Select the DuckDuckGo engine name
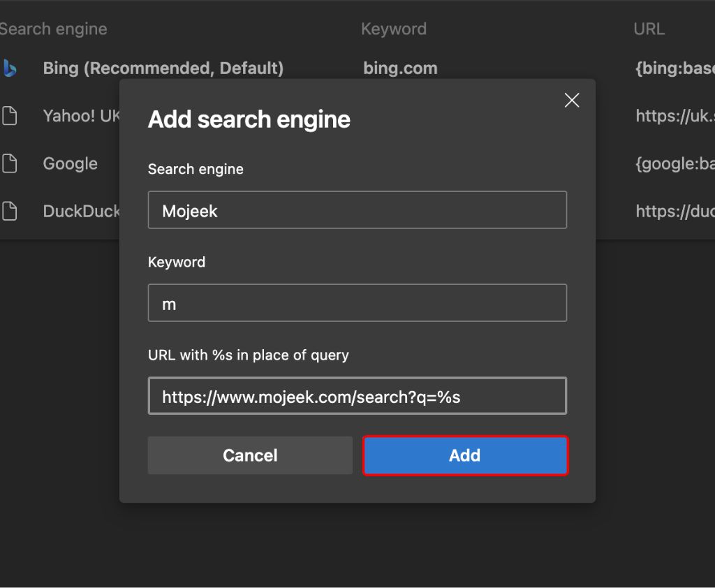The height and width of the screenshot is (588, 715). point(81,211)
